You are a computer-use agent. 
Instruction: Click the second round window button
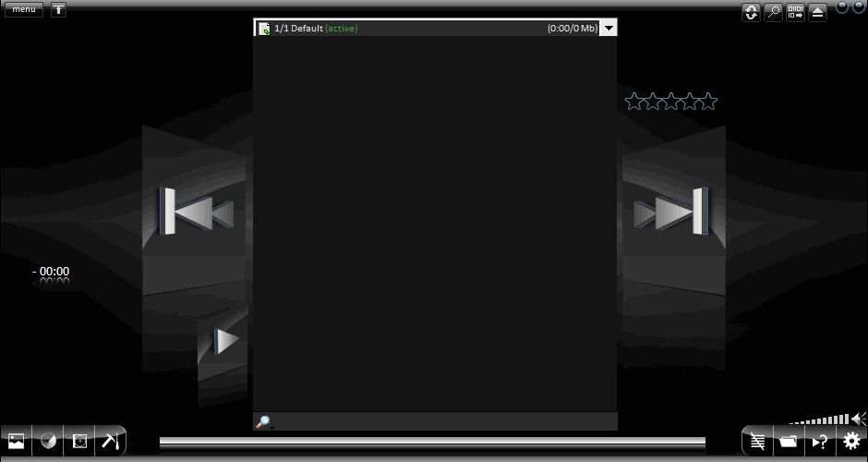(x=859, y=6)
